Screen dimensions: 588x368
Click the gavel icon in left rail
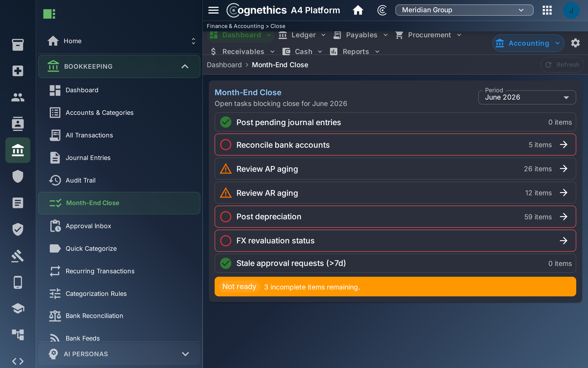(18, 256)
